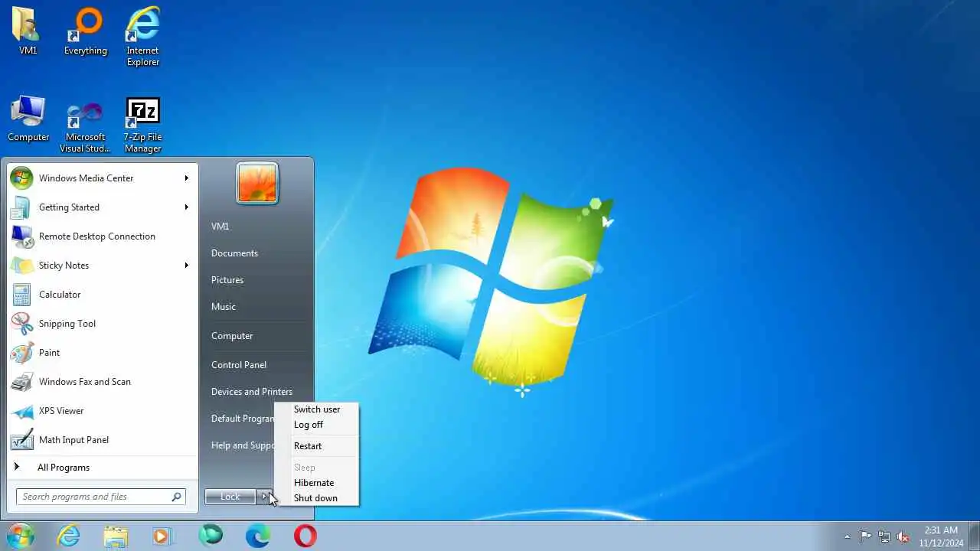
Task: Select the VM1 folder desktop icon
Action: [28, 31]
